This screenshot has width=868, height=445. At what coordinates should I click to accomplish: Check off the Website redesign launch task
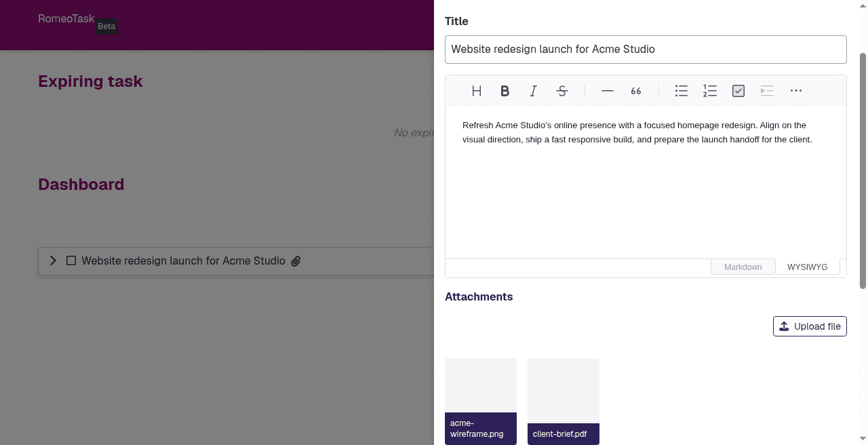(x=71, y=260)
